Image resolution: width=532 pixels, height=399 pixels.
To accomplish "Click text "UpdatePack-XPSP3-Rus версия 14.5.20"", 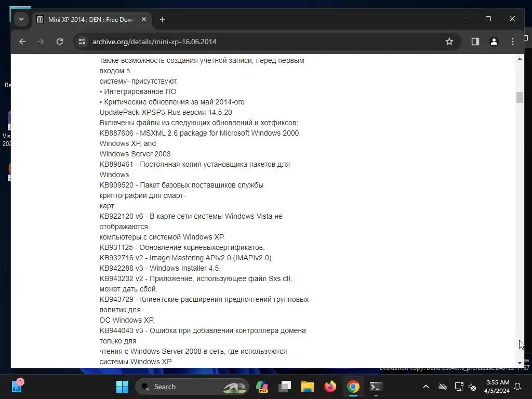I will 166,112.
